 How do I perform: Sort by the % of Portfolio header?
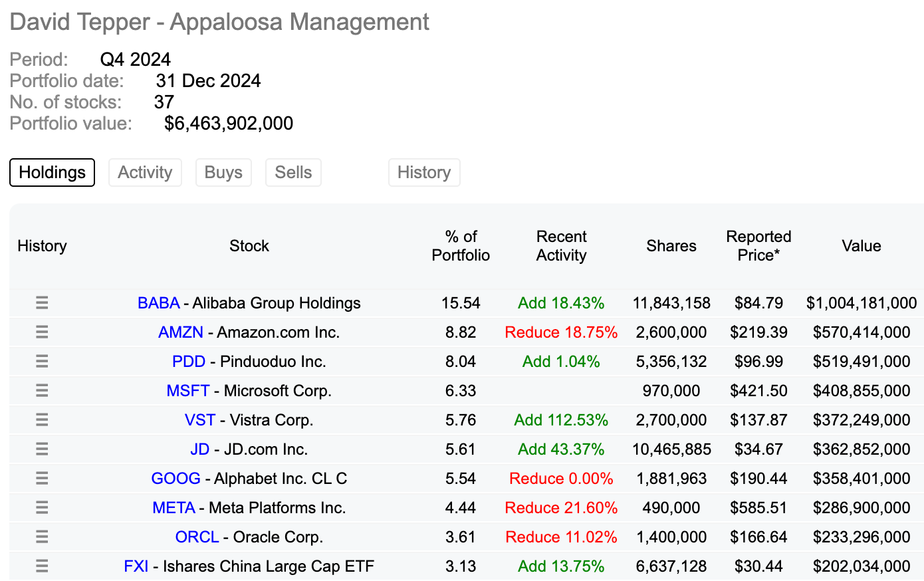[461, 246]
